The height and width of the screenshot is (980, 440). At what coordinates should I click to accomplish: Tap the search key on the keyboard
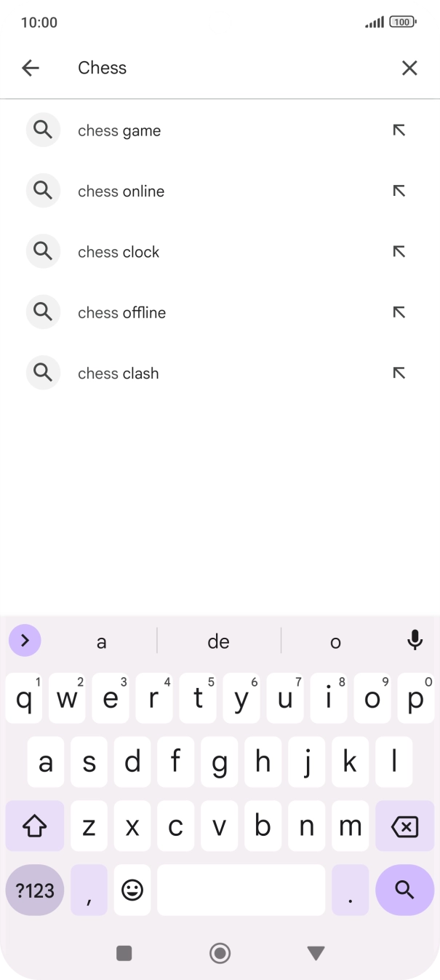coord(404,890)
